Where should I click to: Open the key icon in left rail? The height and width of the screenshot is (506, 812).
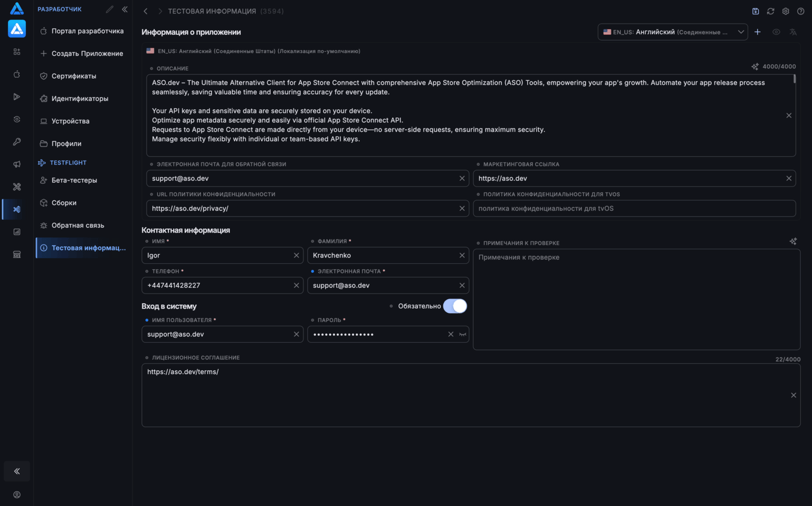(x=17, y=142)
